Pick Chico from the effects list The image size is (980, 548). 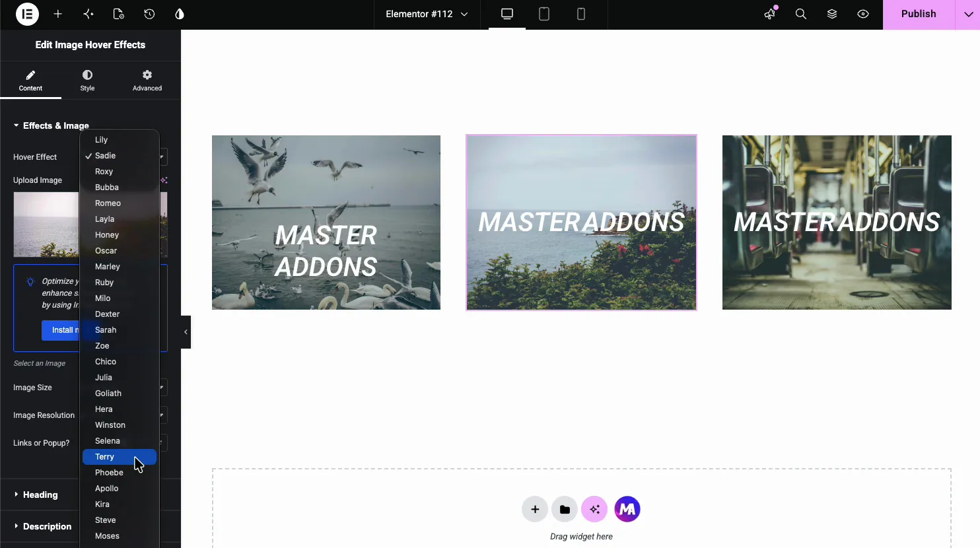tap(120, 362)
